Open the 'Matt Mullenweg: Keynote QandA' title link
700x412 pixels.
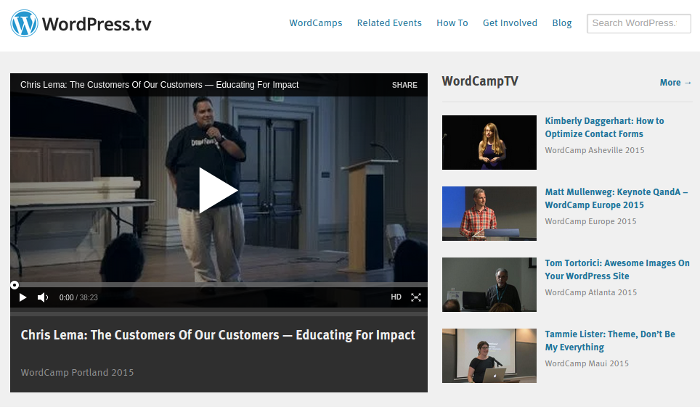[617, 198]
